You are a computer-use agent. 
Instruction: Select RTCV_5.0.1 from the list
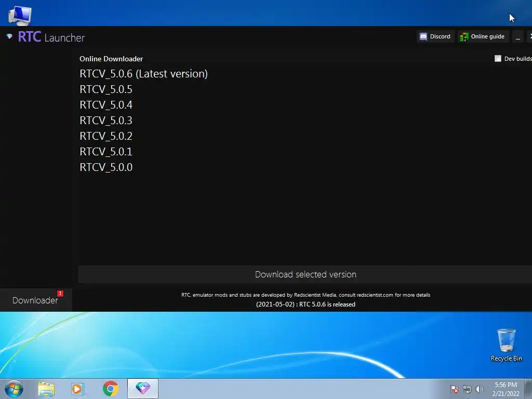[106, 152]
